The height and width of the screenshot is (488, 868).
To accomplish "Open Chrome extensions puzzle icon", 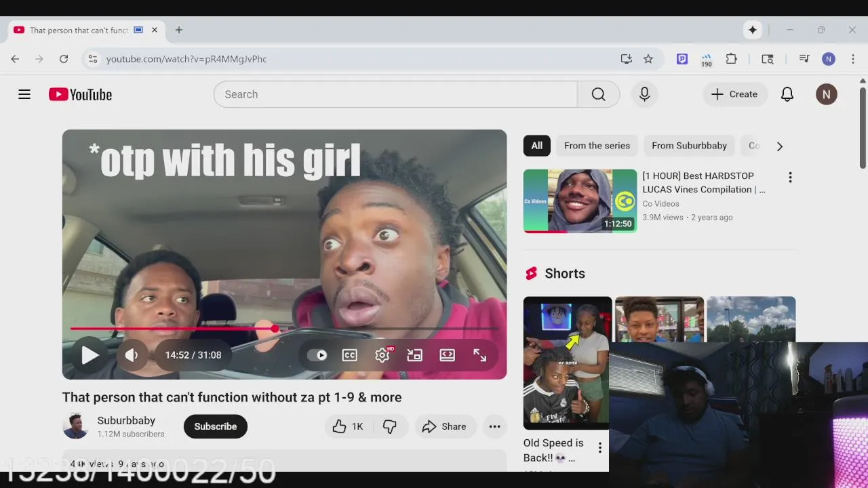I will pyautogui.click(x=731, y=59).
